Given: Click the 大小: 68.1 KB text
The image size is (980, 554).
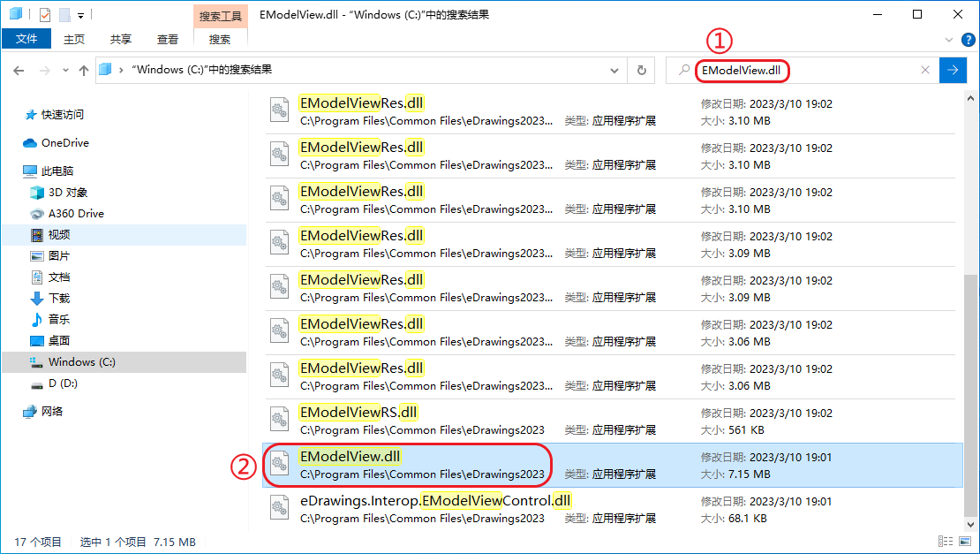Looking at the screenshot, I should click(x=734, y=519).
